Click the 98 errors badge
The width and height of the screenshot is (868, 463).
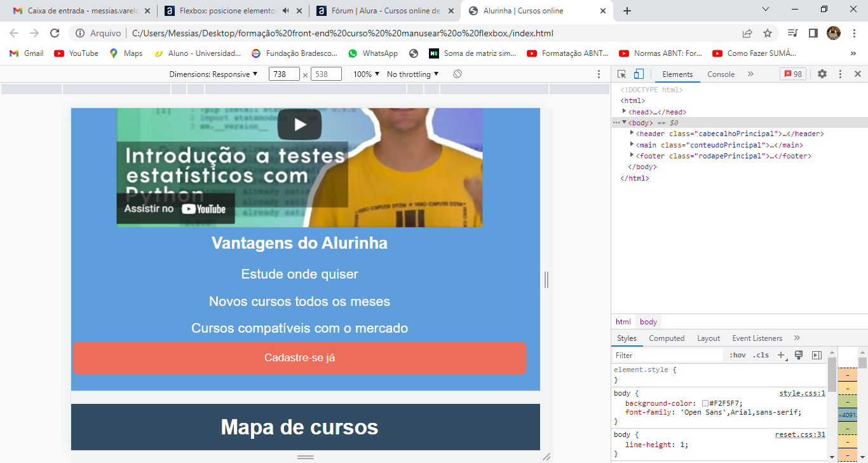[x=792, y=74]
